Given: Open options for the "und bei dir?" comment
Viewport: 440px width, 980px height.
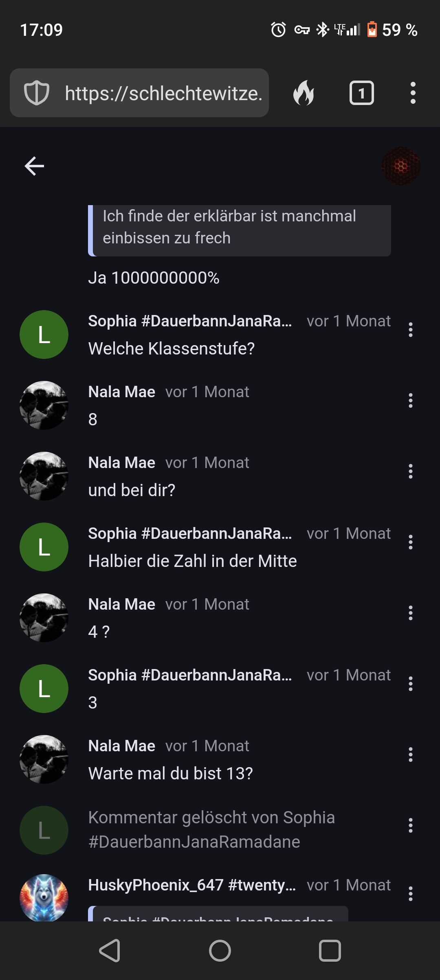Looking at the screenshot, I should pos(410,471).
